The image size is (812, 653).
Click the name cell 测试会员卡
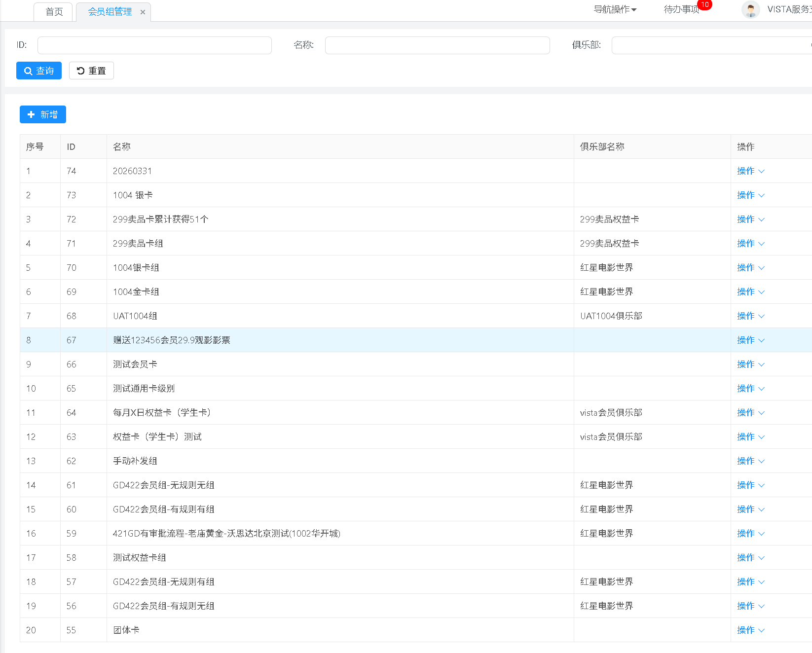[340, 364]
